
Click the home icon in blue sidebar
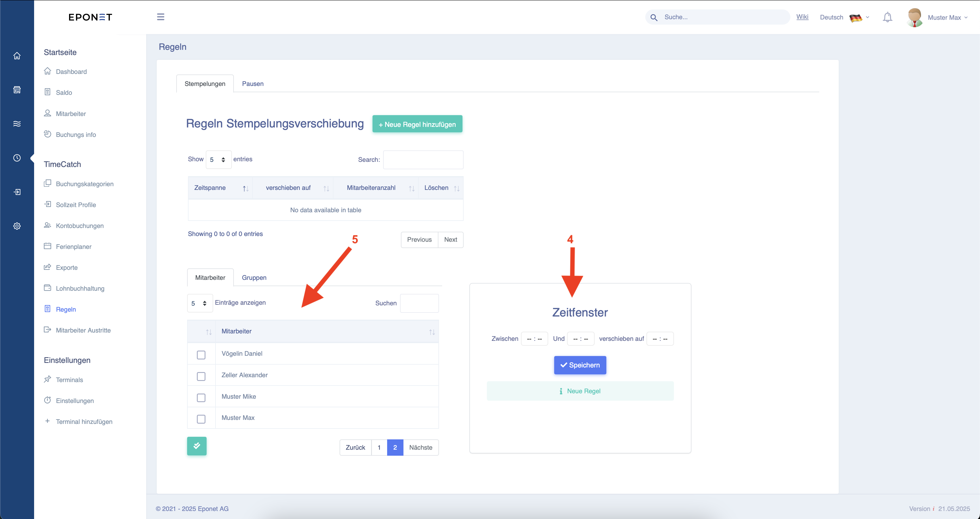tap(17, 56)
